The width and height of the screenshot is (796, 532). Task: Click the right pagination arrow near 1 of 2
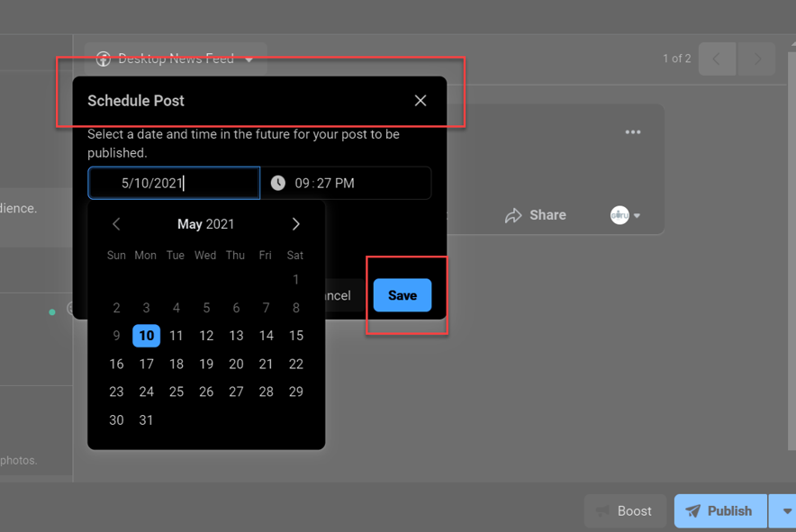tap(756, 59)
